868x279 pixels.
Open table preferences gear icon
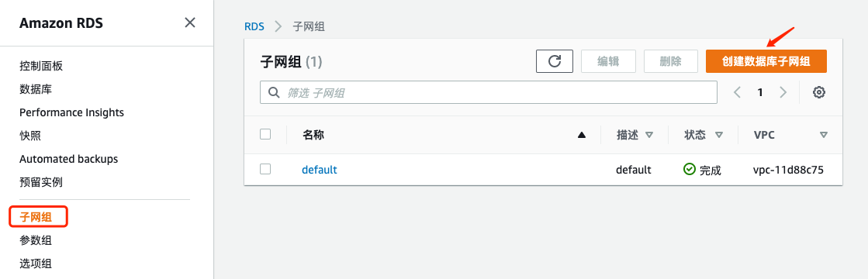click(819, 92)
